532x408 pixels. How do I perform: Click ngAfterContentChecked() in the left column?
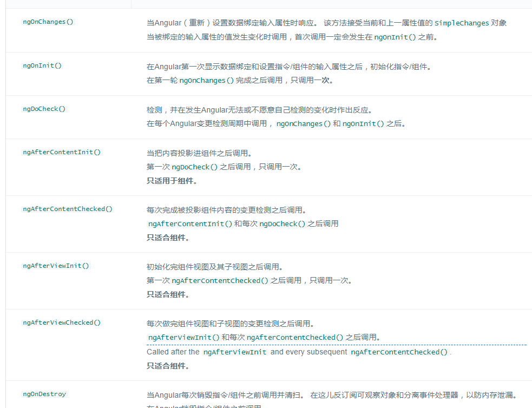click(68, 209)
